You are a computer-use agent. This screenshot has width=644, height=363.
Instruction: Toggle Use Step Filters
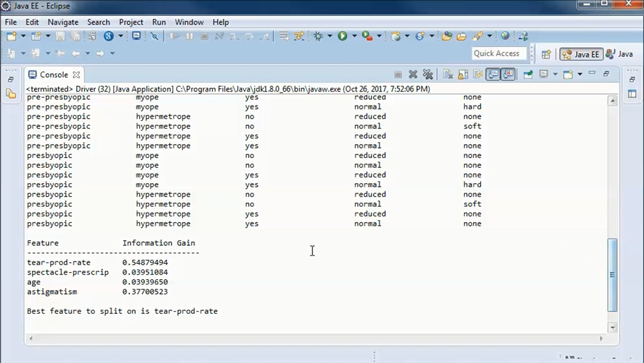(x=300, y=36)
